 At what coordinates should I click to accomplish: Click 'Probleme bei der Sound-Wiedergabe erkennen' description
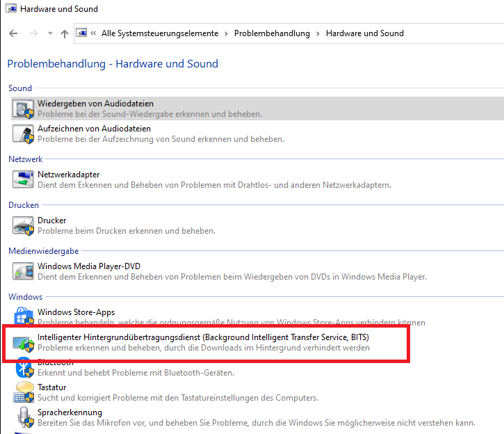[149, 114]
